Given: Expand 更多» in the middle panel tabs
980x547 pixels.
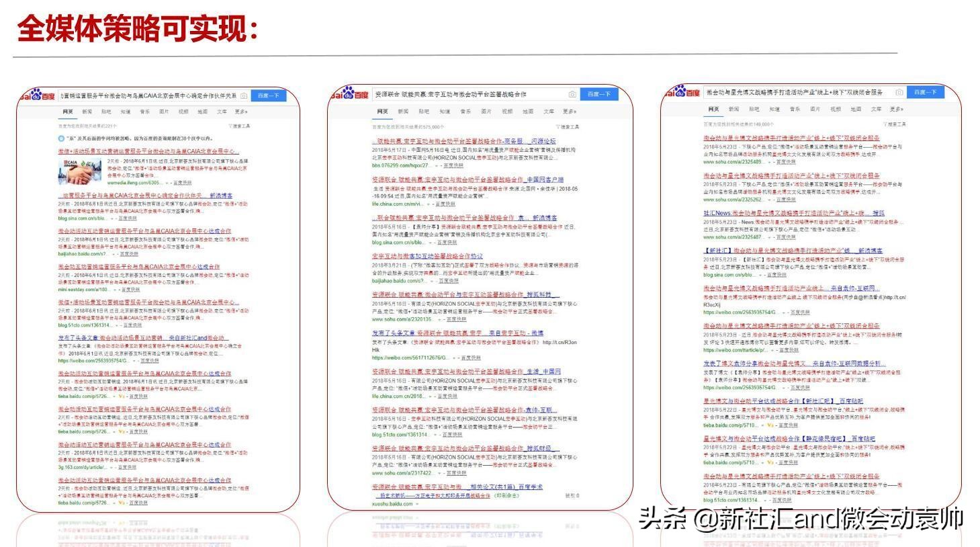Looking at the screenshot, I should 570,112.
